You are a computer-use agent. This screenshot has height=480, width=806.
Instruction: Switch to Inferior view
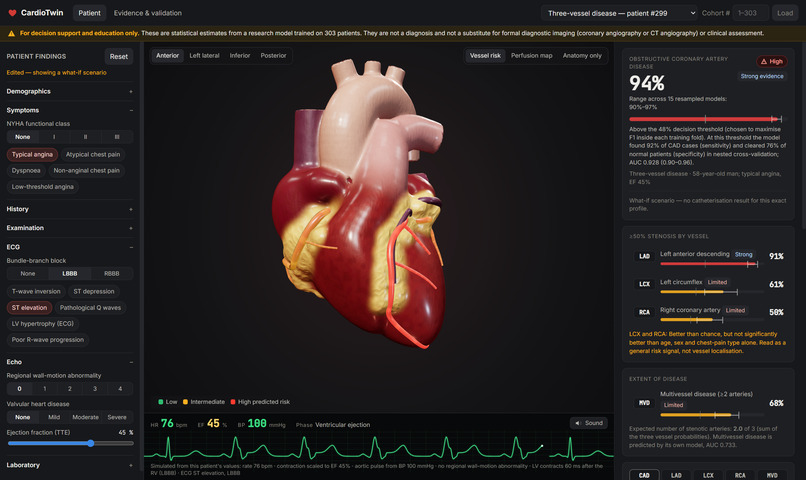pos(240,56)
